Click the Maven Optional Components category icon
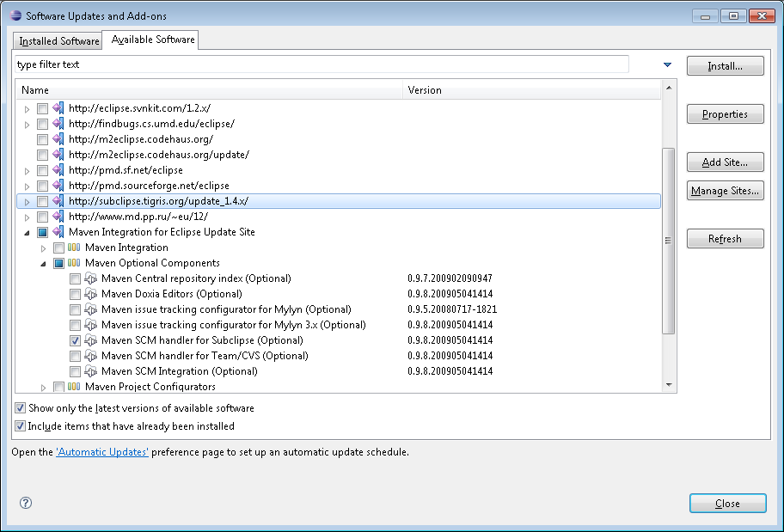784x532 pixels. pyautogui.click(x=75, y=263)
